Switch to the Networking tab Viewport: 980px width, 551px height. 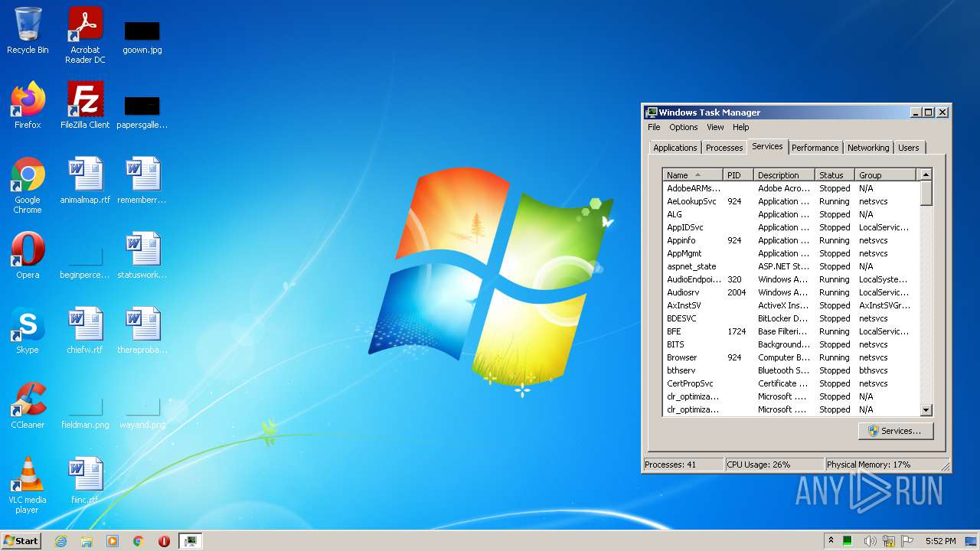click(x=868, y=148)
